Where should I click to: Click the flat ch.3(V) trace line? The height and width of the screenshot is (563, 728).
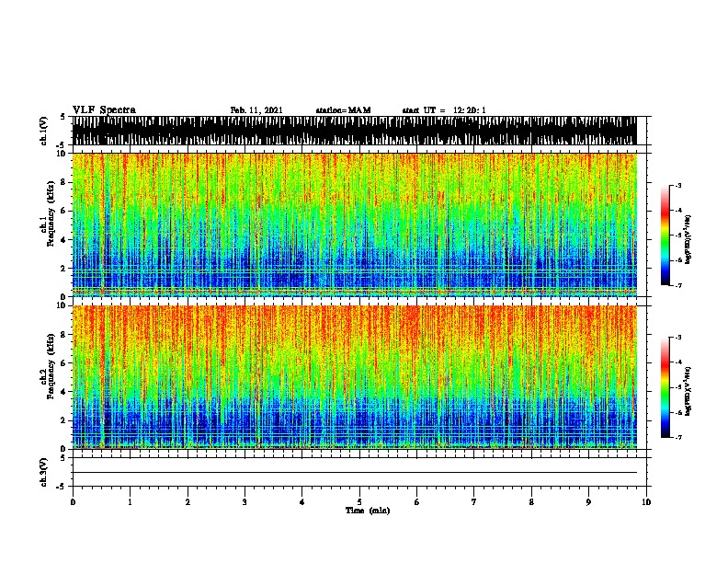coord(355,473)
